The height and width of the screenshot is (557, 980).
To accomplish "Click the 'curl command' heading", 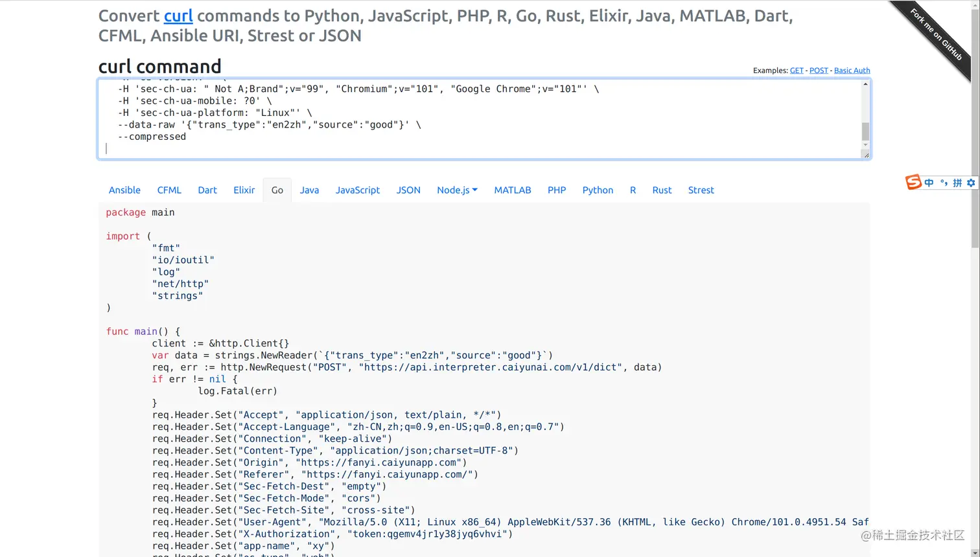I will click(x=160, y=66).
